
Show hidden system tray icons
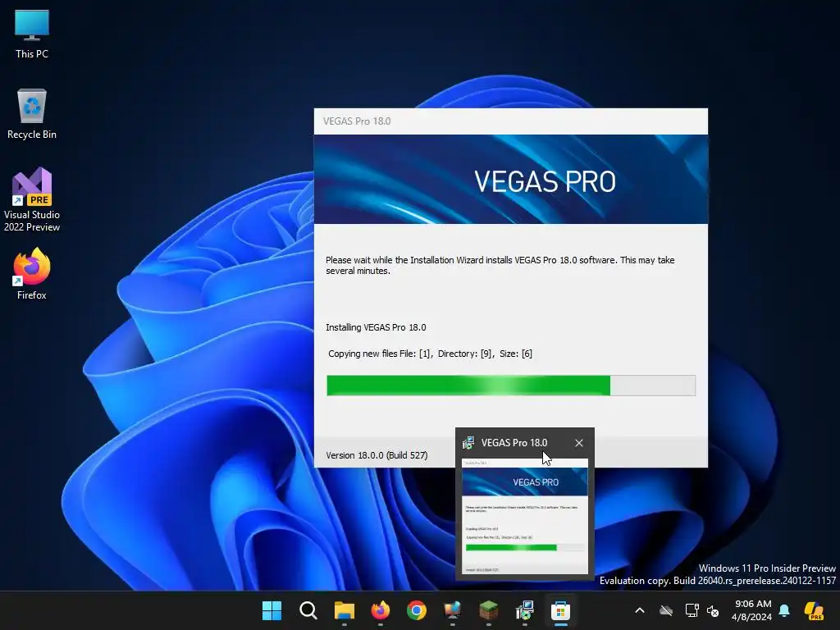[x=640, y=610]
